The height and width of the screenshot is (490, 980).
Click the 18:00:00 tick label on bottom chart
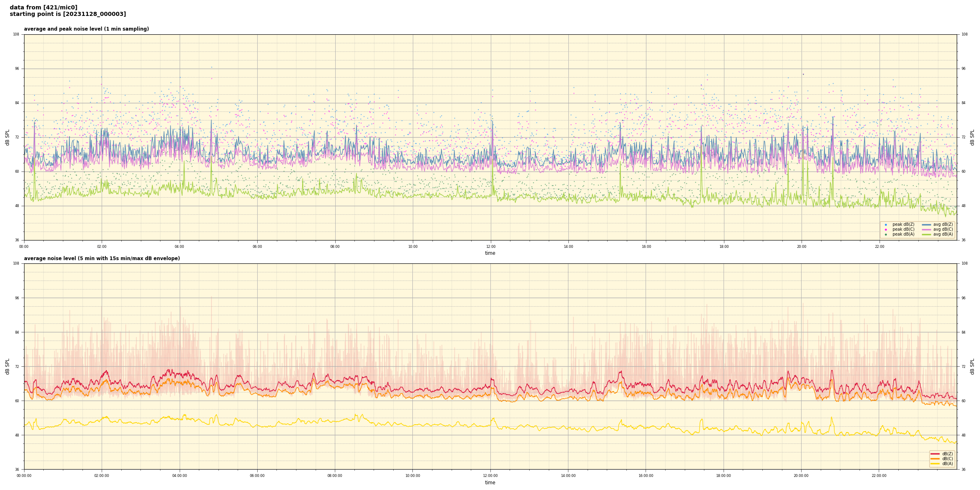tap(724, 476)
